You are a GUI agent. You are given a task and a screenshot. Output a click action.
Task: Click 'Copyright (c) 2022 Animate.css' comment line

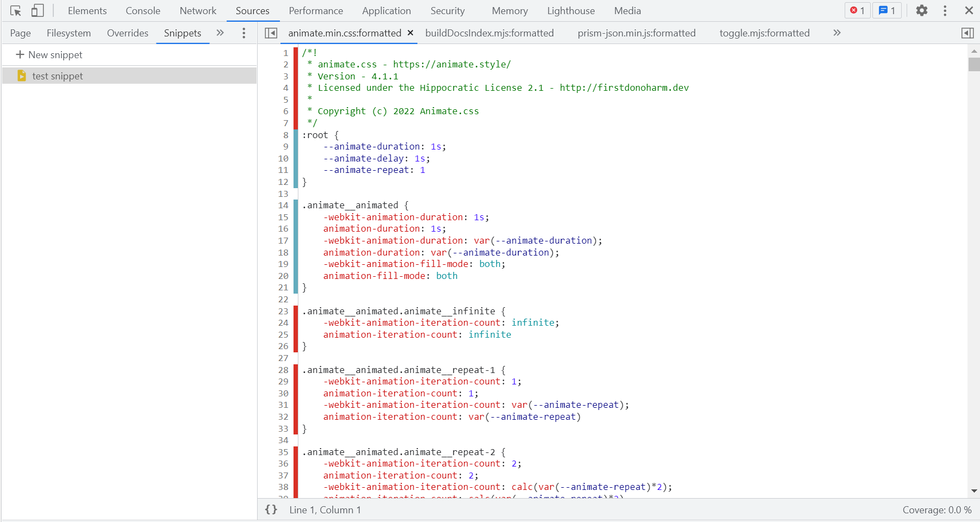[x=398, y=111]
